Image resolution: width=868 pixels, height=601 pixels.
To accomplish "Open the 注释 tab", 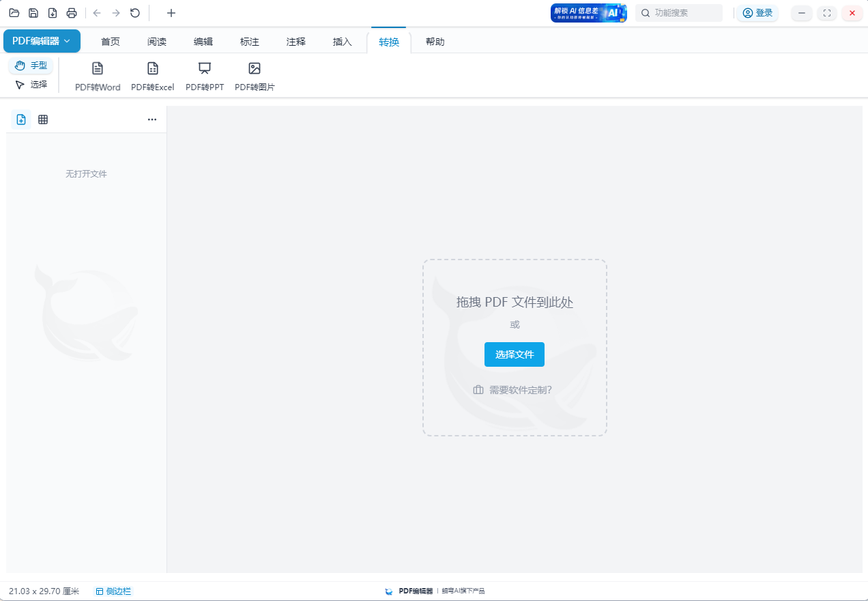I will [x=296, y=42].
